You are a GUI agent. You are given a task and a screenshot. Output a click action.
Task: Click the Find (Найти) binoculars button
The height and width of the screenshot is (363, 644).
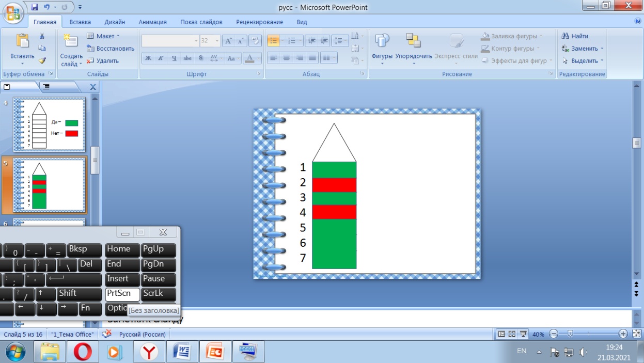pos(575,36)
